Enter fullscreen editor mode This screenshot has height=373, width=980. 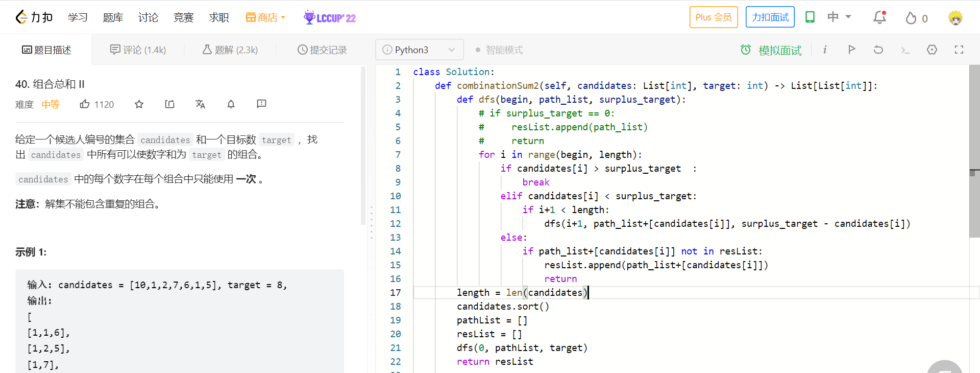[x=959, y=50]
